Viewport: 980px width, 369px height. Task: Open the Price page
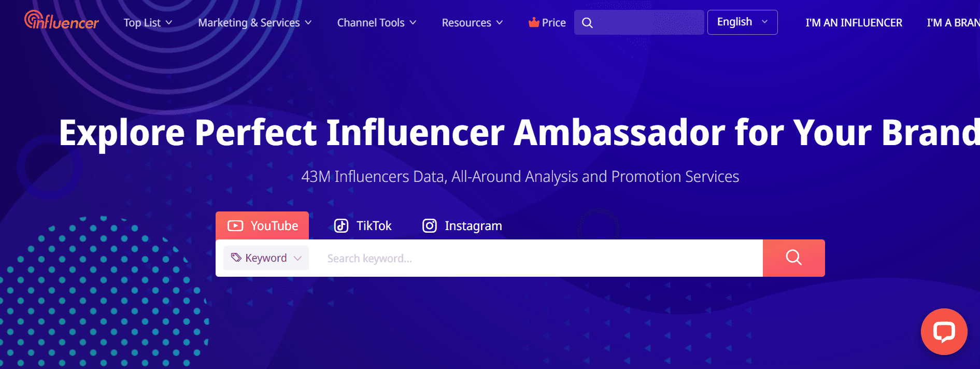[x=547, y=23]
